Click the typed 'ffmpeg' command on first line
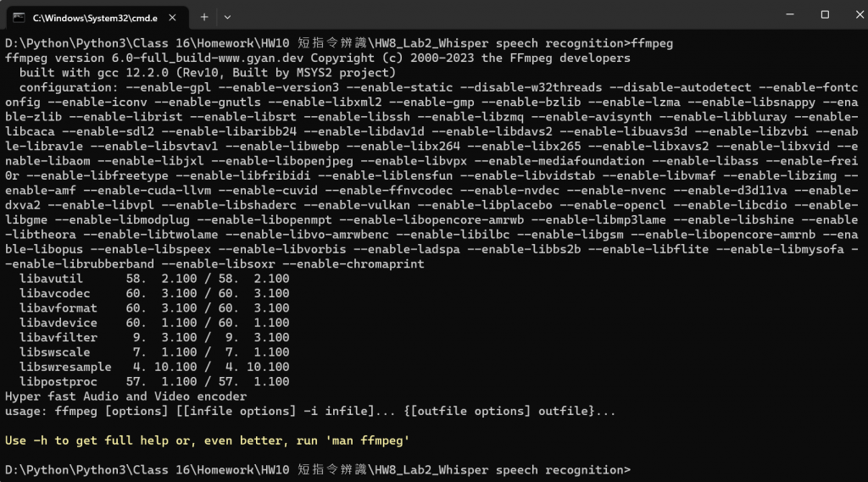This screenshot has height=482, width=868. pos(652,43)
